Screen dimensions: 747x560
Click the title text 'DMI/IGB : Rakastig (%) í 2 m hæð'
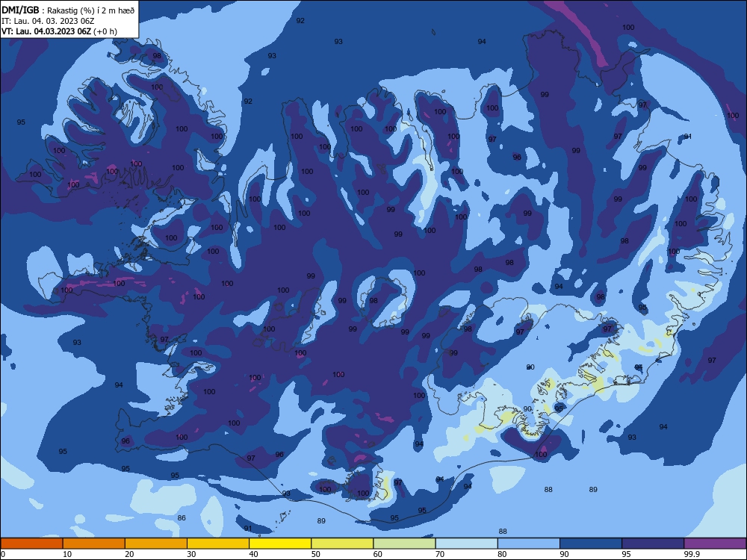[68, 10]
